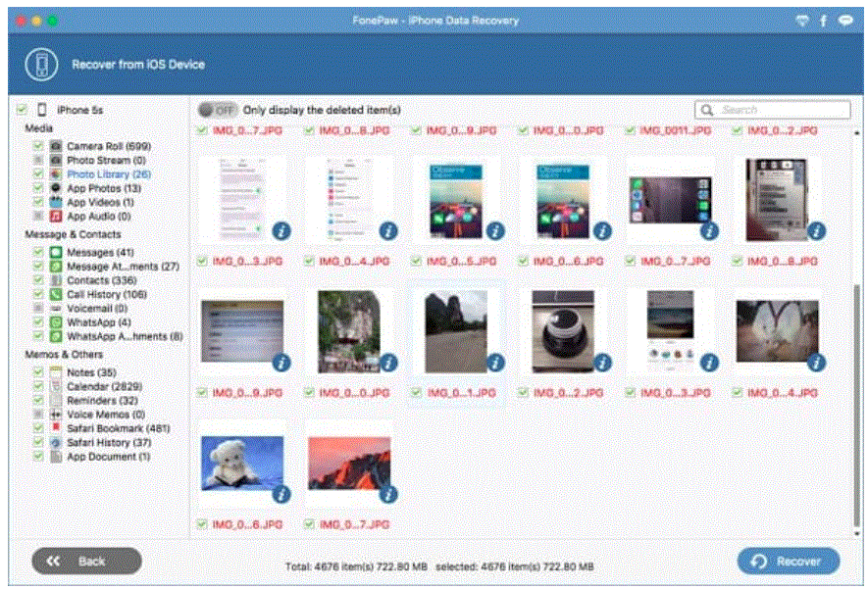Open the Facebook icon in title bar
Viewport: 868px width, 589px height.
[x=823, y=21]
